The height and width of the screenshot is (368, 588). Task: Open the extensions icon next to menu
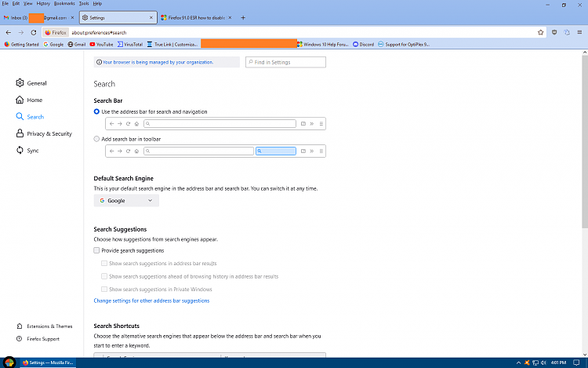coord(567,33)
